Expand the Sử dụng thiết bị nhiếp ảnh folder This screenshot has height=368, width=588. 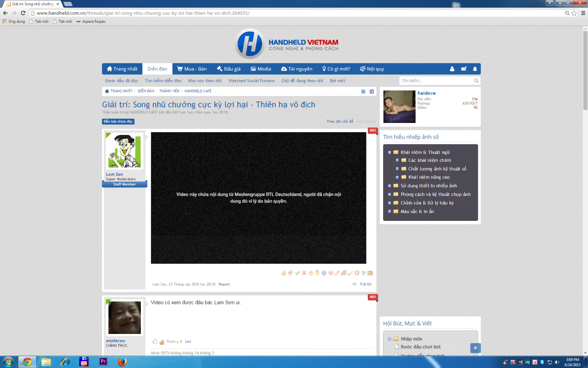(x=390, y=186)
